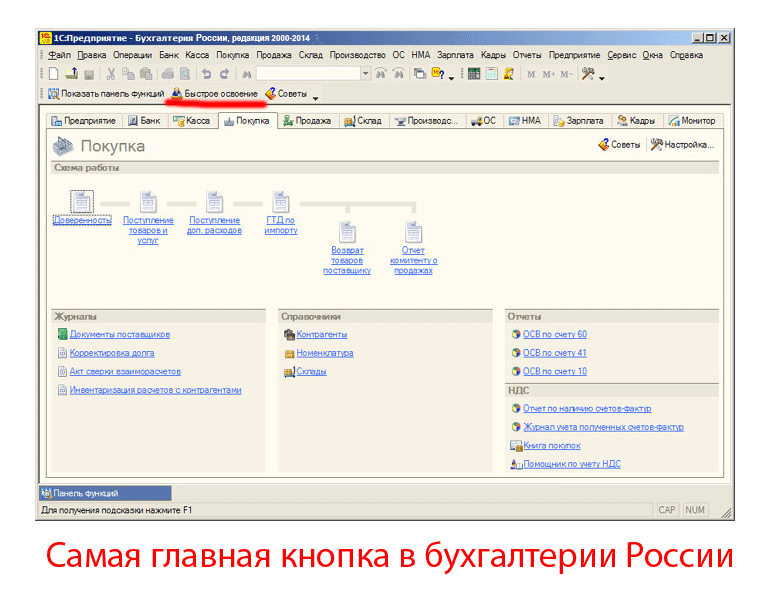Click the Возврат товаров поставщику document icon

click(347, 232)
